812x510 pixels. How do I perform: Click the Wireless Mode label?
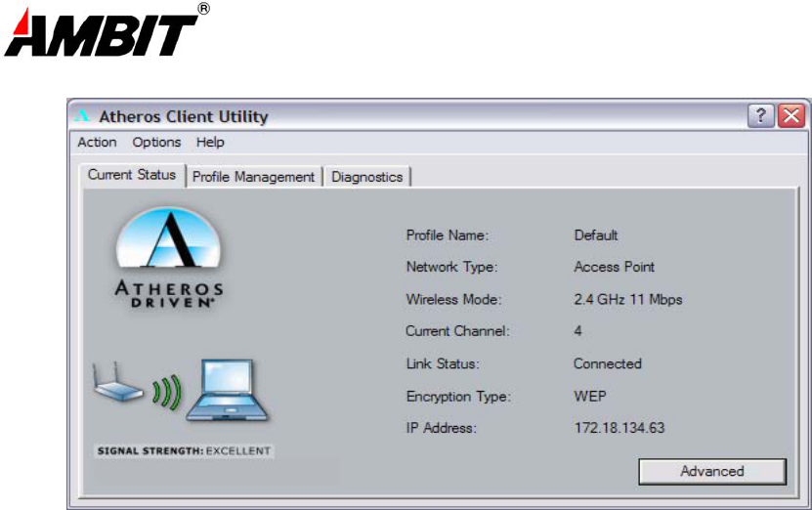pos(453,299)
